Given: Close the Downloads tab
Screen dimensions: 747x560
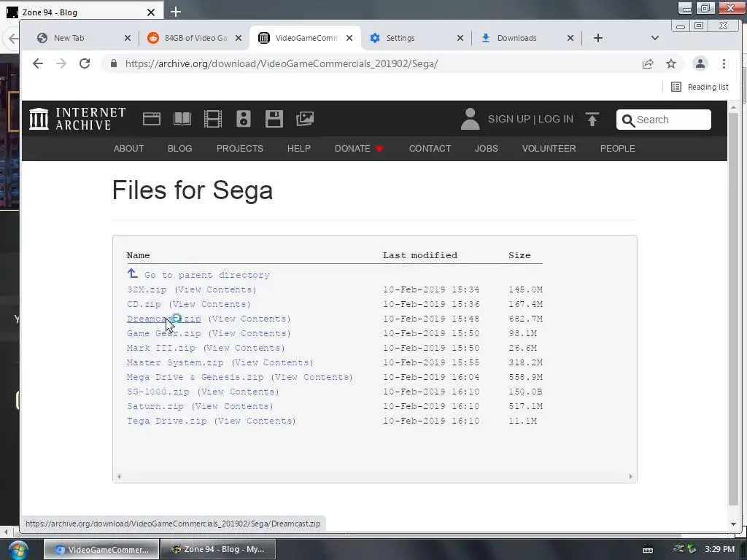Looking at the screenshot, I should coord(570,38).
